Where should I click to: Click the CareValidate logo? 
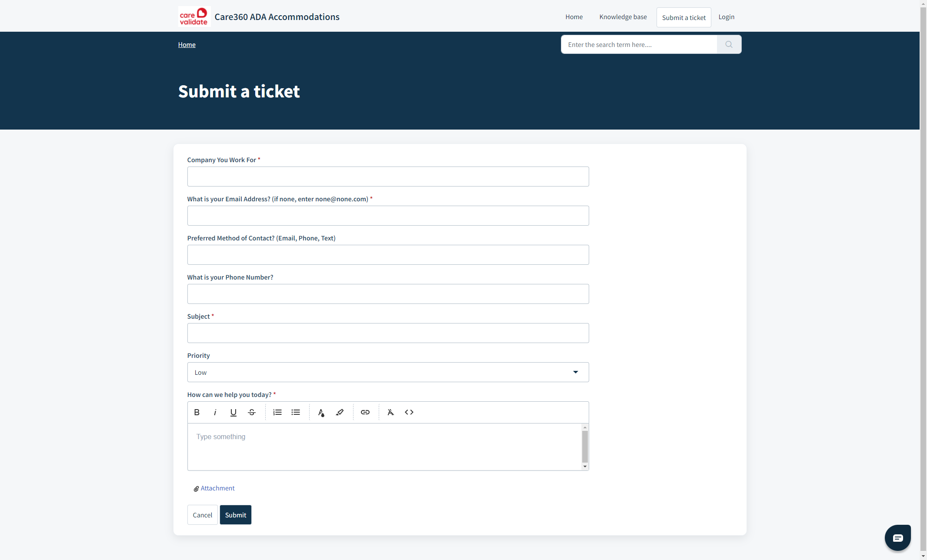194,17
